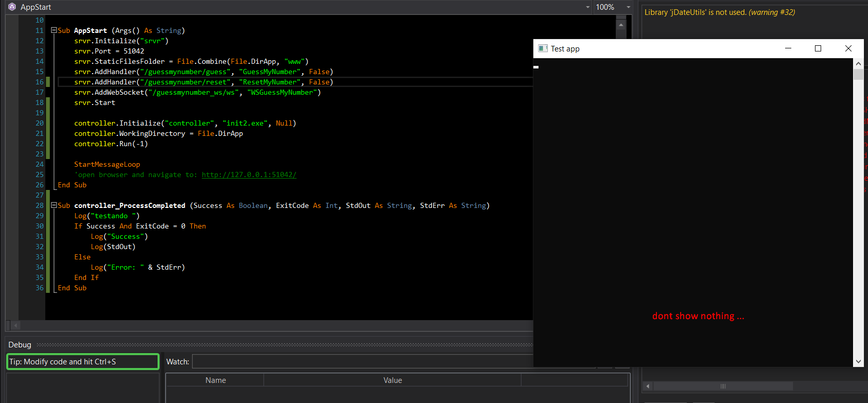Click the editor's vertical scroll up arrow

621,25
